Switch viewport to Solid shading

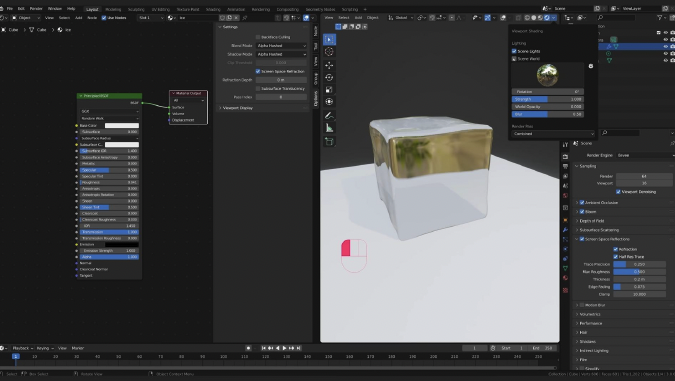click(x=534, y=18)
